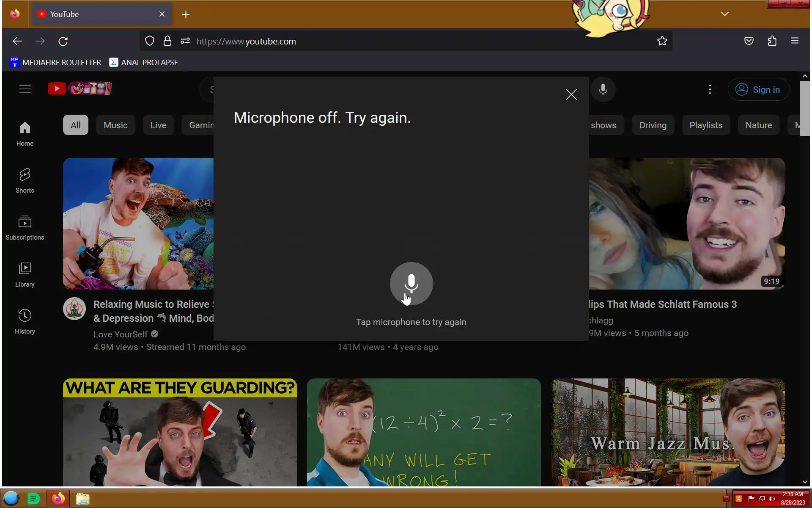
Task: Select the Driving filter chip
Action: (x=653, y=125)
